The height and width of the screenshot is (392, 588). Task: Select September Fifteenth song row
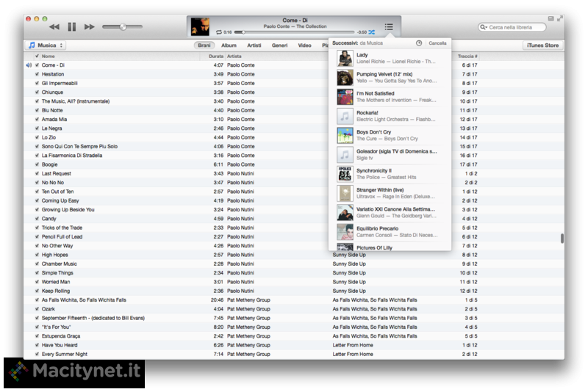(x=293, y=318)
